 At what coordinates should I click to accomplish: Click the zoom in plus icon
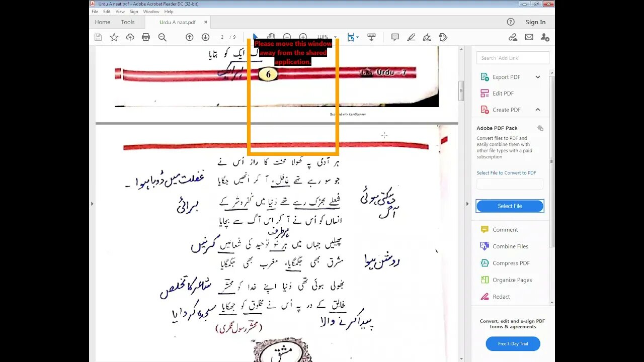click(303, 37)
